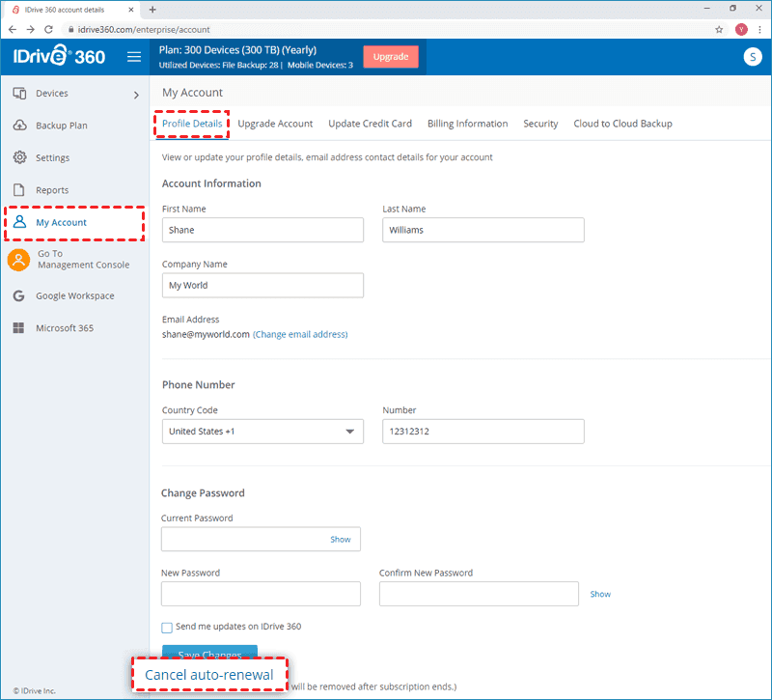Toggle the hamburger menu icon
This screenshot has width=772, height=700.
pos(134,57)
